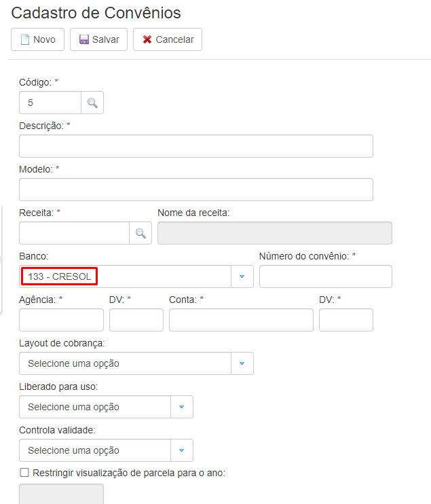
Task: Save the form with Salvar
Action: click(99, 39)
